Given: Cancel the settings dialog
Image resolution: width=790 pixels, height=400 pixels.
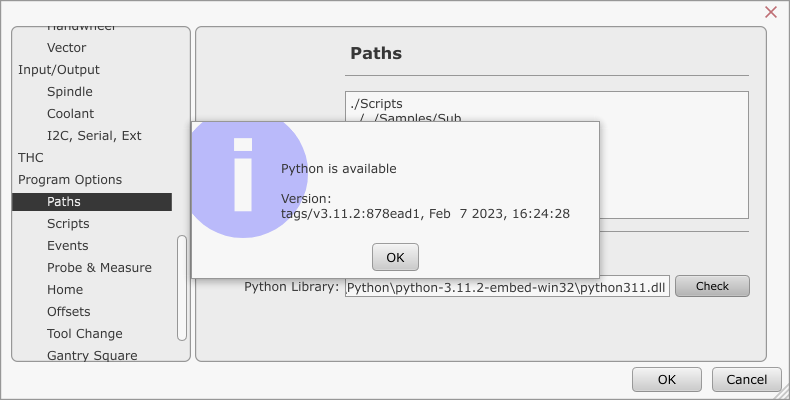Looking at the screenshot, I should click(746, 380).
